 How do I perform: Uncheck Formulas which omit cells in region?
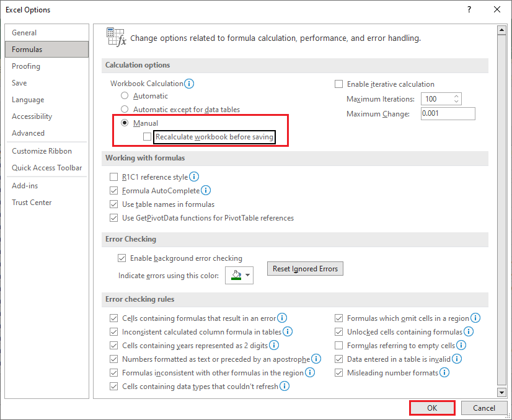338,318
